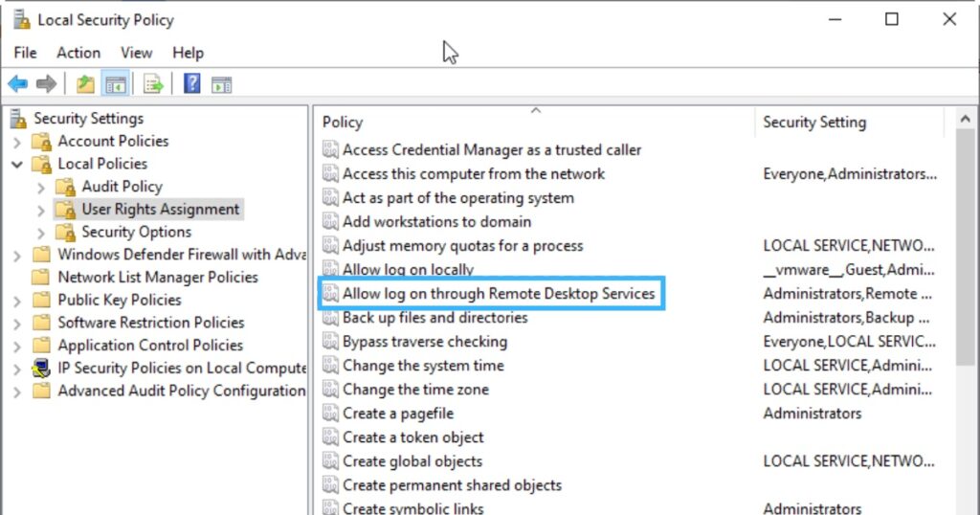980x515 pixels.
Task: Click the __vmware__,Guest,Admi... security setting
Action: click(x=848, y=270)
